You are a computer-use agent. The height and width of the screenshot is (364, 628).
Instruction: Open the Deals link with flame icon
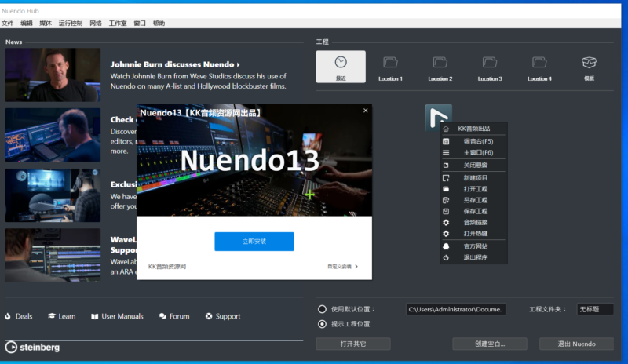[19, 316]
